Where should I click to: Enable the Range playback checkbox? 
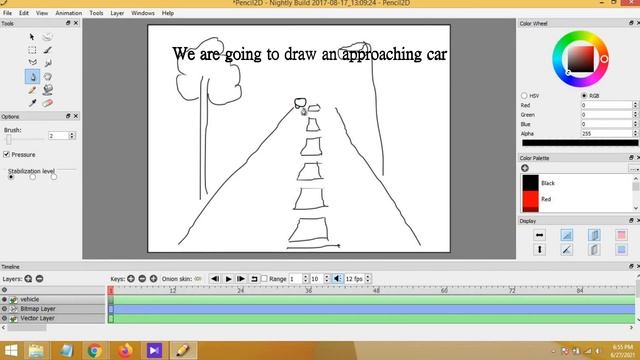[x=264, y=279]
